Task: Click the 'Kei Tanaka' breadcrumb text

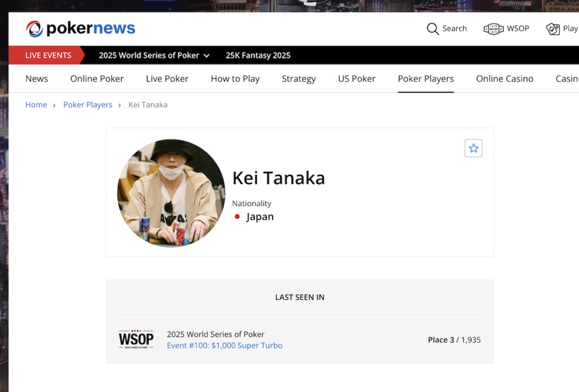Action: coord(148,105)
